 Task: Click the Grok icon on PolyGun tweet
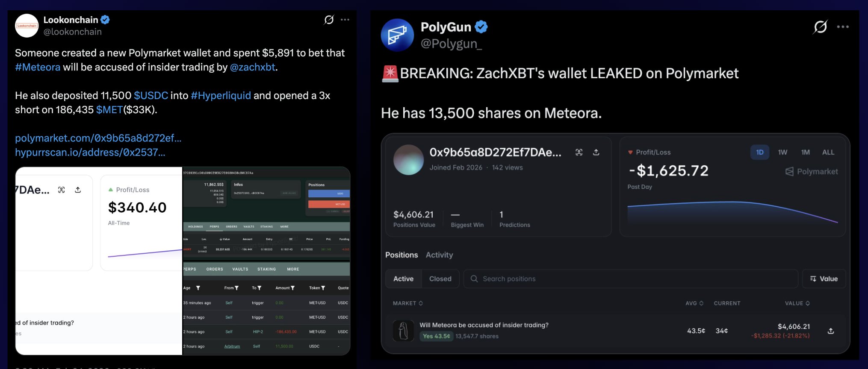tap(820, 27)
